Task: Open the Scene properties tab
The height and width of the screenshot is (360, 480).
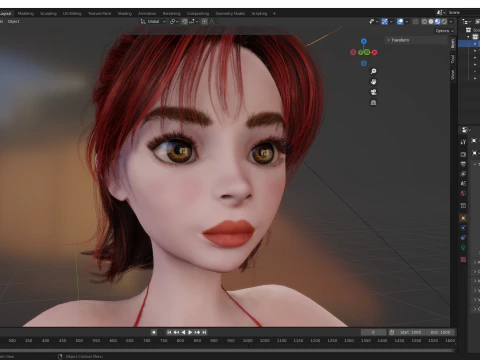Action: [x=463, y=183]
